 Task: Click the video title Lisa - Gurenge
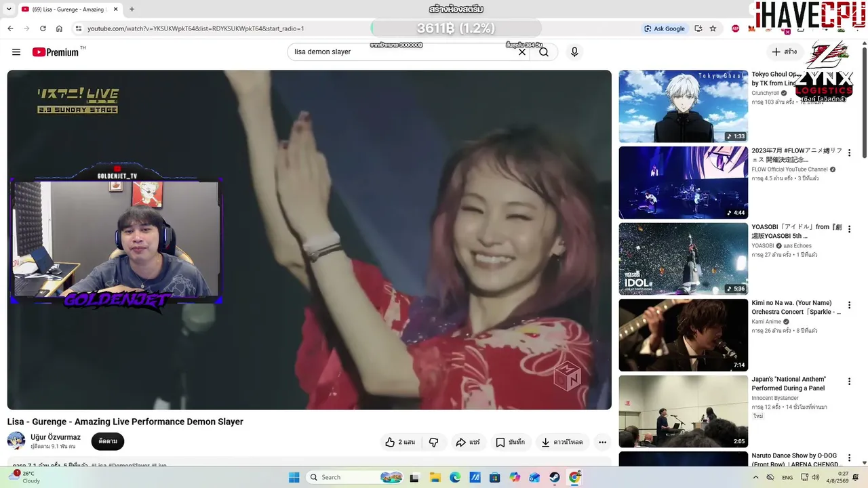[x=125, y=422]
